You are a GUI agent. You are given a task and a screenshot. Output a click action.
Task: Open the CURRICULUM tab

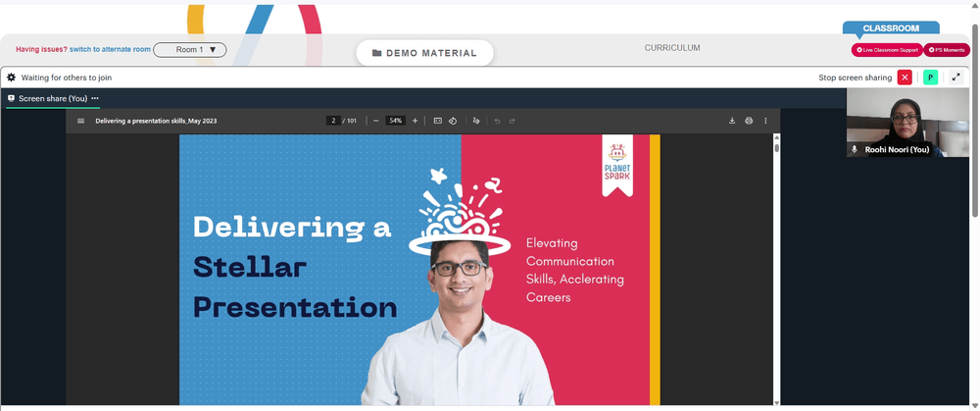pos(672,48)
